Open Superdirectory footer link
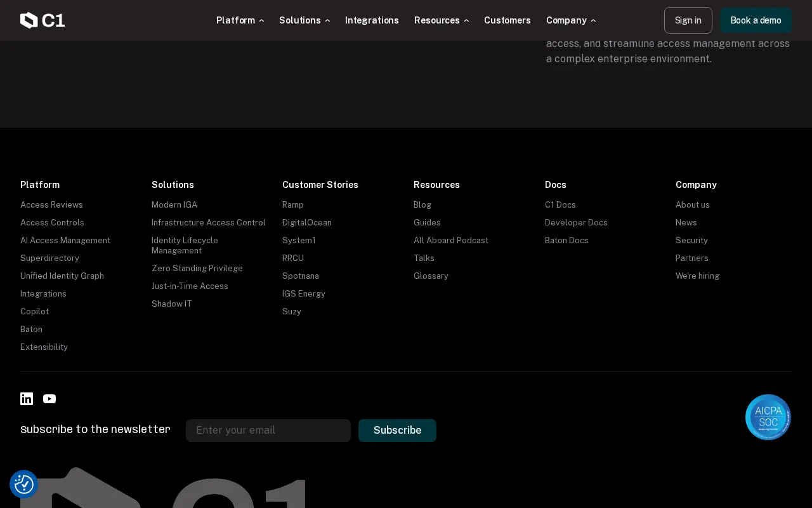 pos(49,258)
